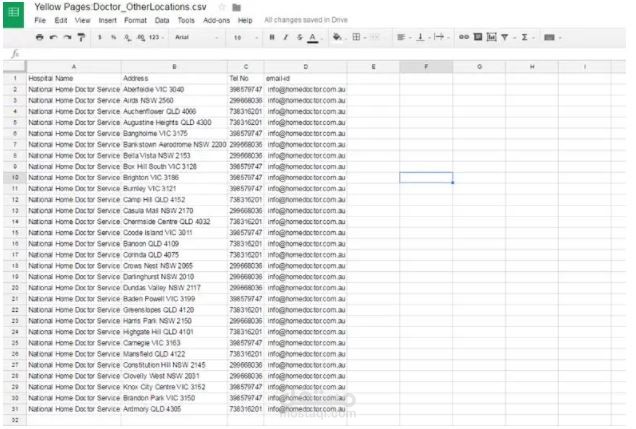Open text wrapping dropdown

441,37
